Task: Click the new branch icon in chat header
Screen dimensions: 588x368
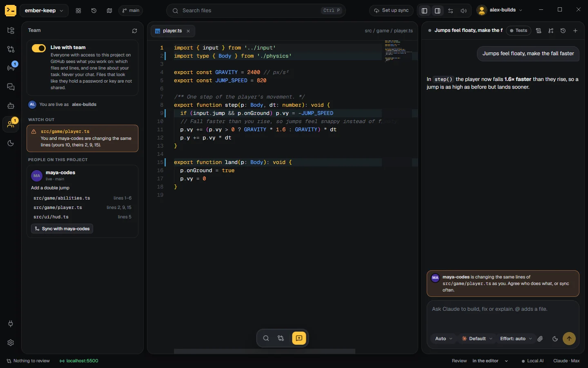Action: (551, 31)
